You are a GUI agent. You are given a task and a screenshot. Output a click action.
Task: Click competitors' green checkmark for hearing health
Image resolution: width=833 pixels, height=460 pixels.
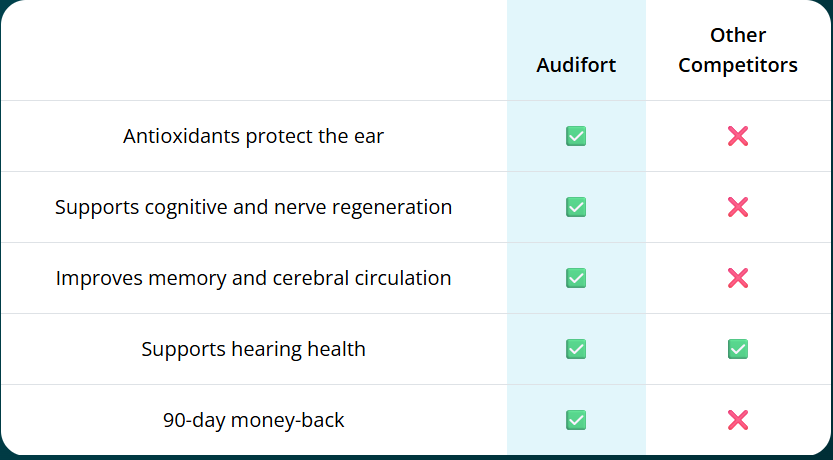(738, 349)
